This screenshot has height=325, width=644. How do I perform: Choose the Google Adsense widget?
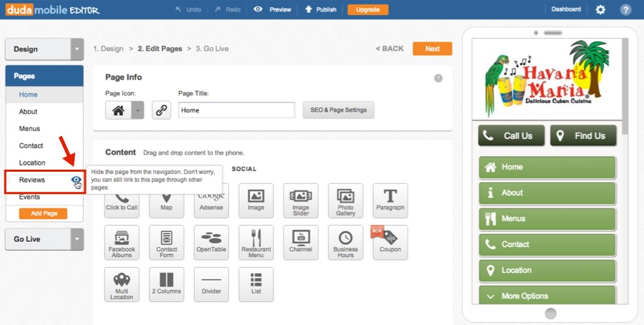pos(211,200)
